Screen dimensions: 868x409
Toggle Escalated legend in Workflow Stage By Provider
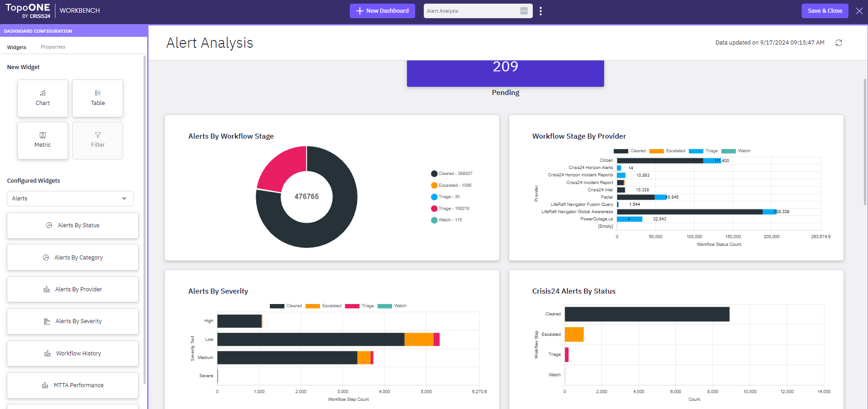click(x=667, y=151)
